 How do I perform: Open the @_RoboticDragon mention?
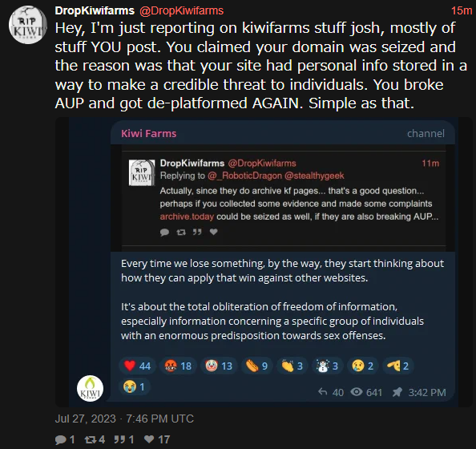click(x=244, y=176)
